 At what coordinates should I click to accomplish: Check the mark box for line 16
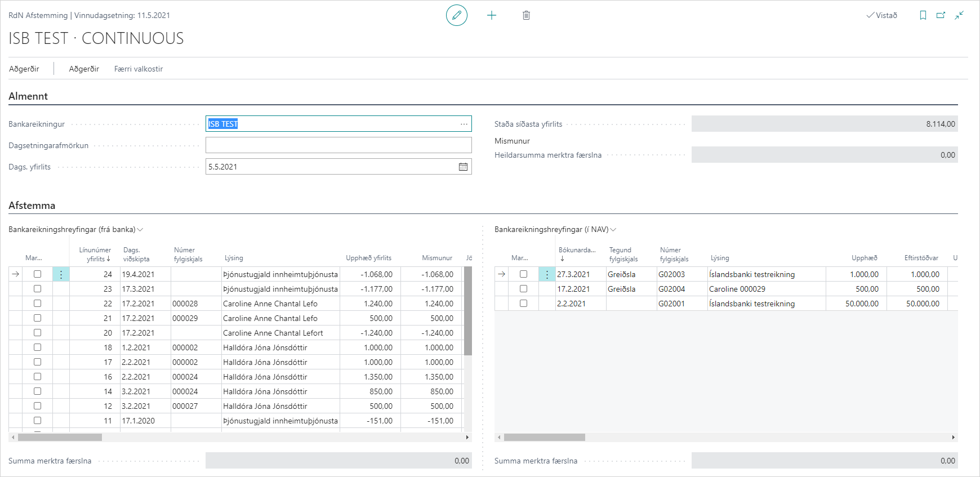click(37, 377)
